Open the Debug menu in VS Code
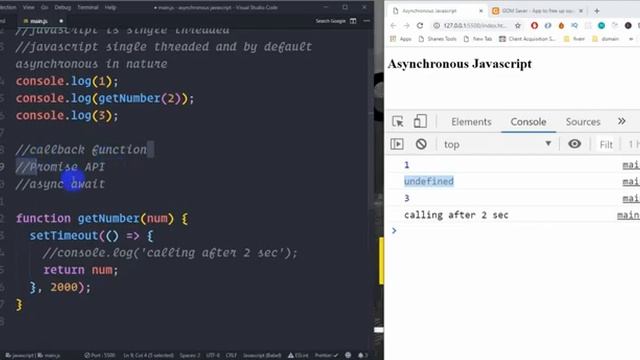Image resolution: width=640 pixels, height=360 pixels. click(62, 7)
